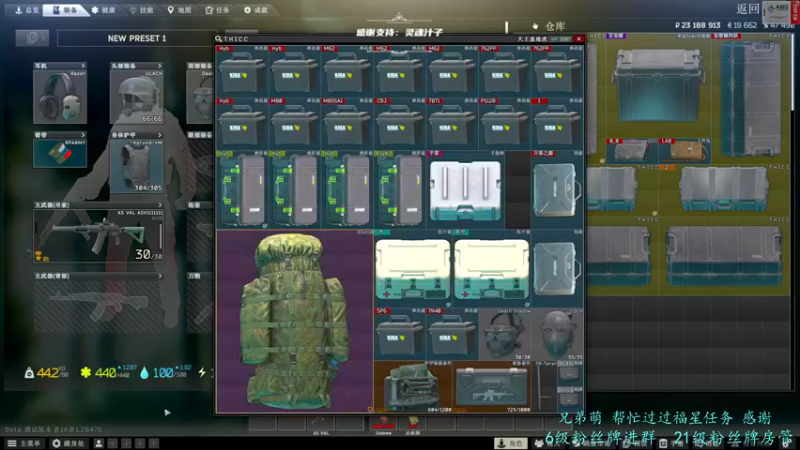Expand the 主武器(吊索) sling weapon slot arrow

click(160, 205)
